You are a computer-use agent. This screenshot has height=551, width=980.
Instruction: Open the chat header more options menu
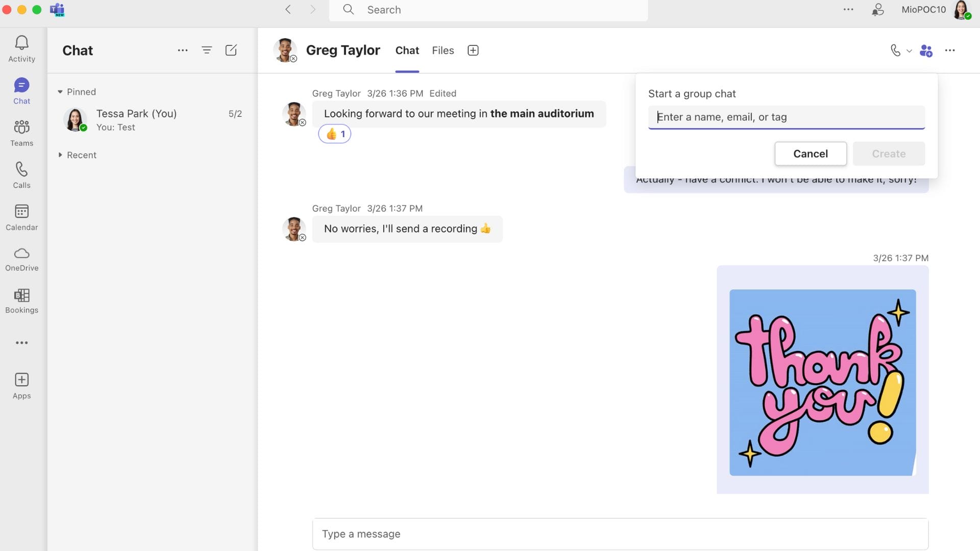tap(950, 51)
